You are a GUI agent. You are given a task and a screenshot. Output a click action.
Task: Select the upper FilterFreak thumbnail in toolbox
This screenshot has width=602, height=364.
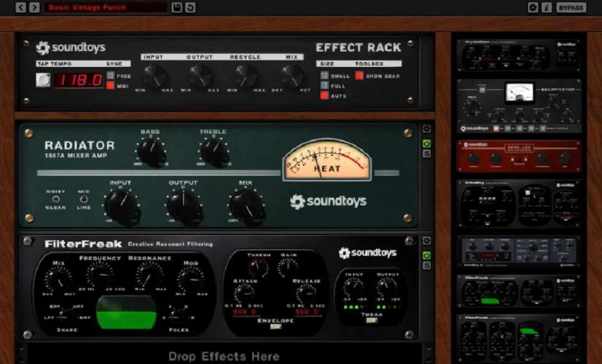[x=519, y=291]
